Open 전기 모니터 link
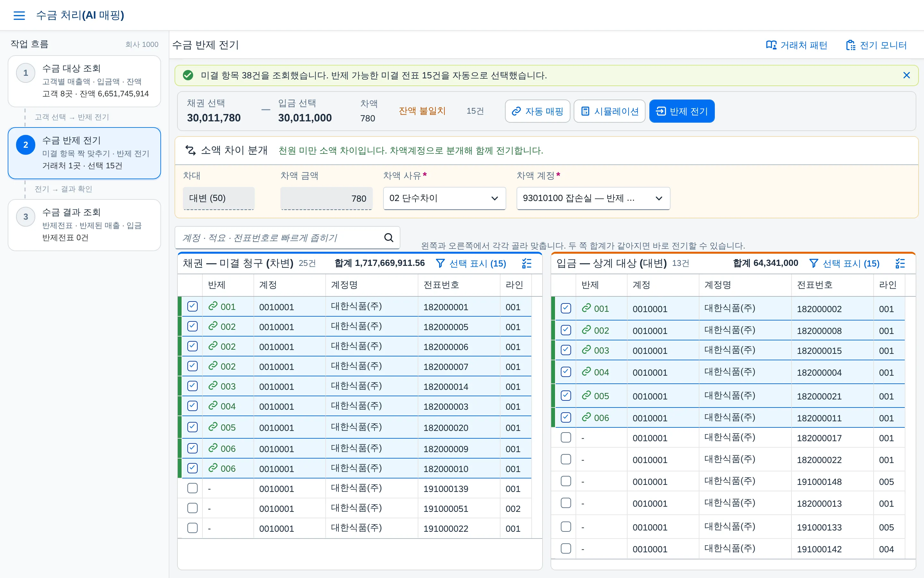 tap(876, 45)
